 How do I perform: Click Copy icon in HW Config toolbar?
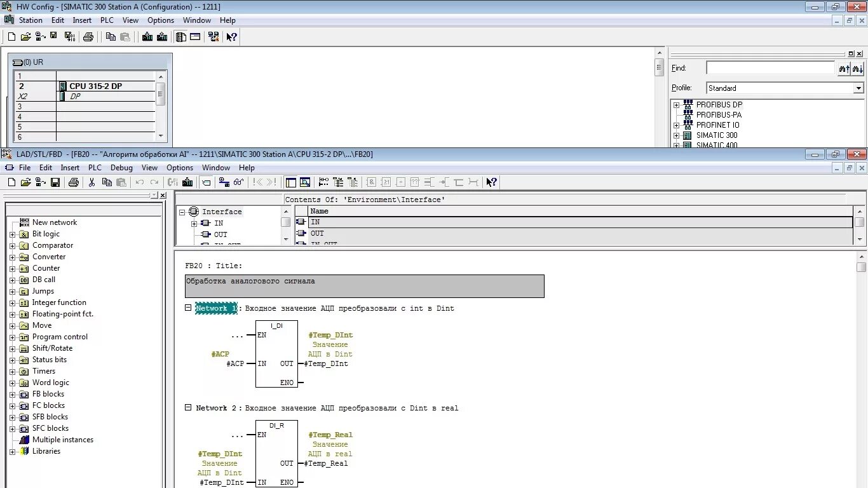(x=111, y=37)
